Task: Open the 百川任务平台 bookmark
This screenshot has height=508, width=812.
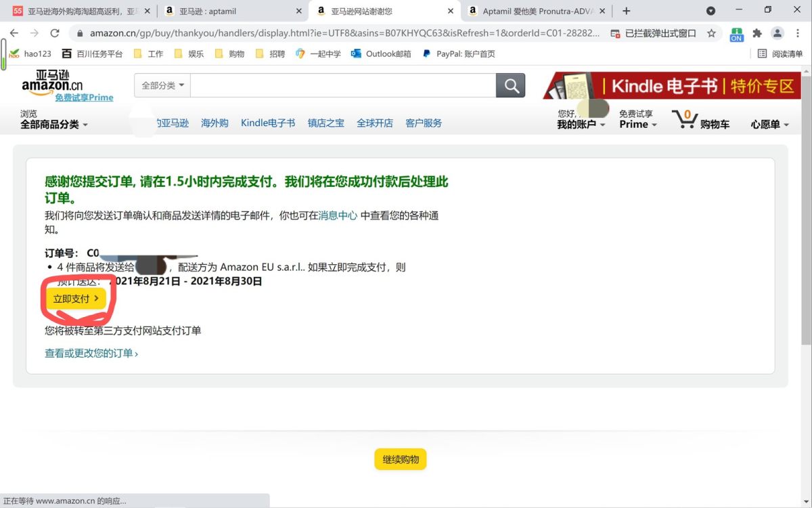Action: tap(92, 54)
